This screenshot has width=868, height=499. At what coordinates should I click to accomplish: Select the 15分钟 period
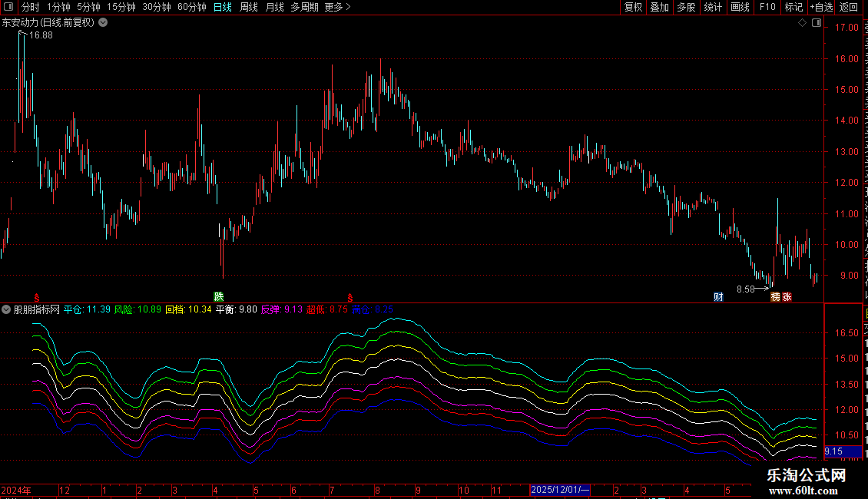click(121, 7)
